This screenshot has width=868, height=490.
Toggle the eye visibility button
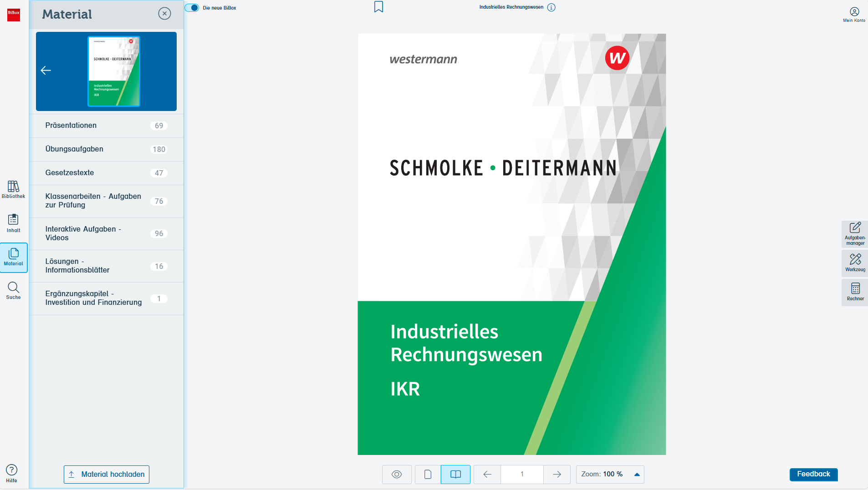pos(397,475)
